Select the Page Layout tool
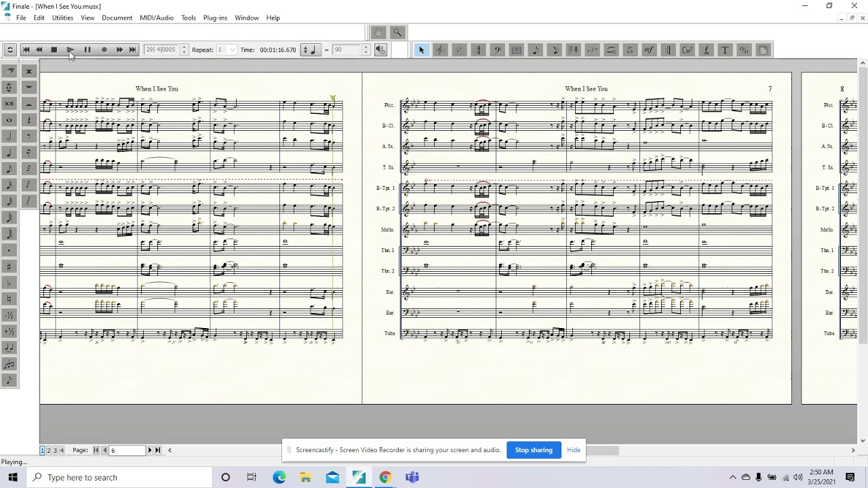The width and height of the screenshot is (868, 488). (763, 49)
